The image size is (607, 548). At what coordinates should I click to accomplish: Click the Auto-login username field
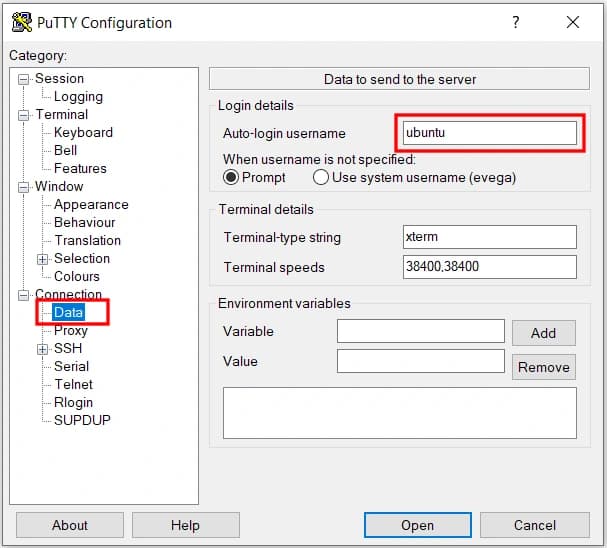point(490,133)
